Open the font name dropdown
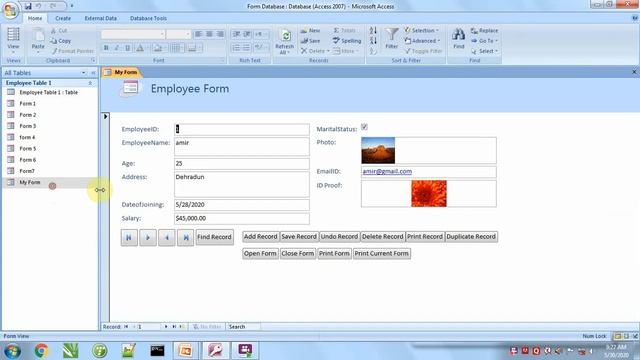 pyautogui.click(x=162, y=34)
